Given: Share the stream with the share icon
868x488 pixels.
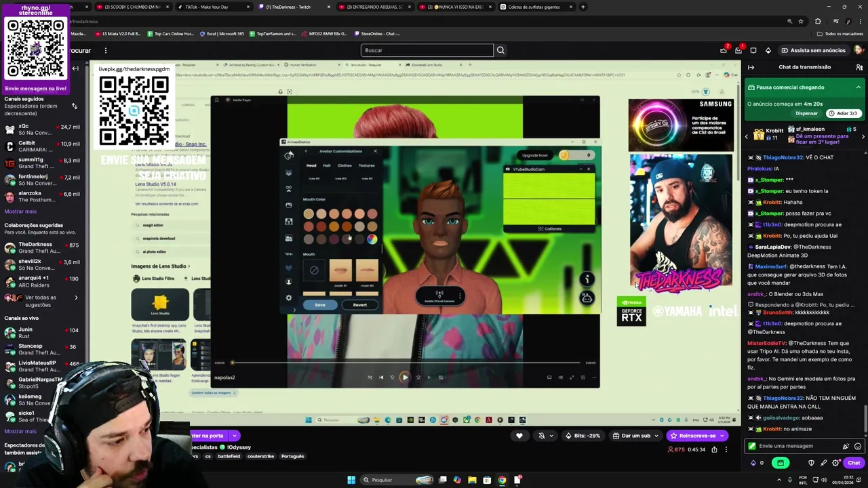Looking at the screenshot, I should pyautogui.click(x=714, y=449).
